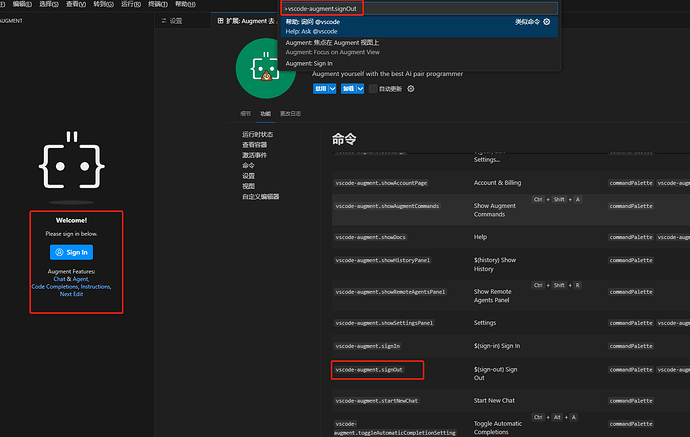Click the $(sign-out) Sign Out title
Viewport: 690px width, 437px height.
[495, 374]
